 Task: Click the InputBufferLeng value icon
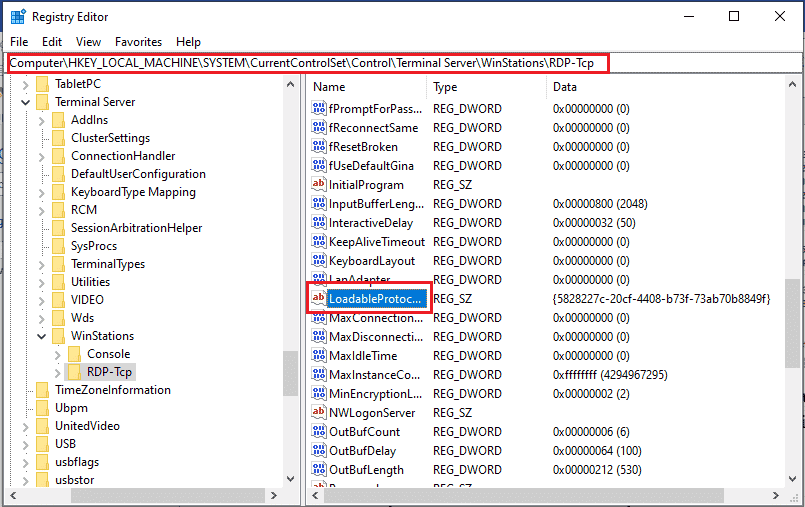pyautogui.click(x=318, y=203)
